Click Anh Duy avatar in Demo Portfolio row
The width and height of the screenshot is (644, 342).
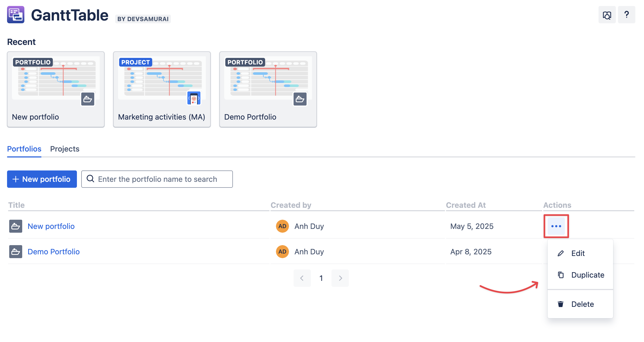click(282, 252)
